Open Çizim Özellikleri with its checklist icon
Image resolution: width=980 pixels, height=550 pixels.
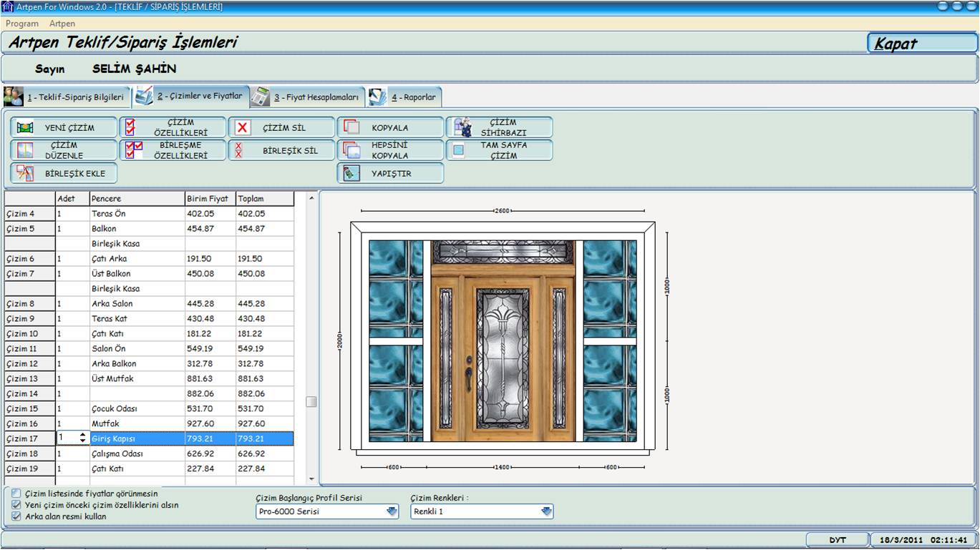coord(130,128)
